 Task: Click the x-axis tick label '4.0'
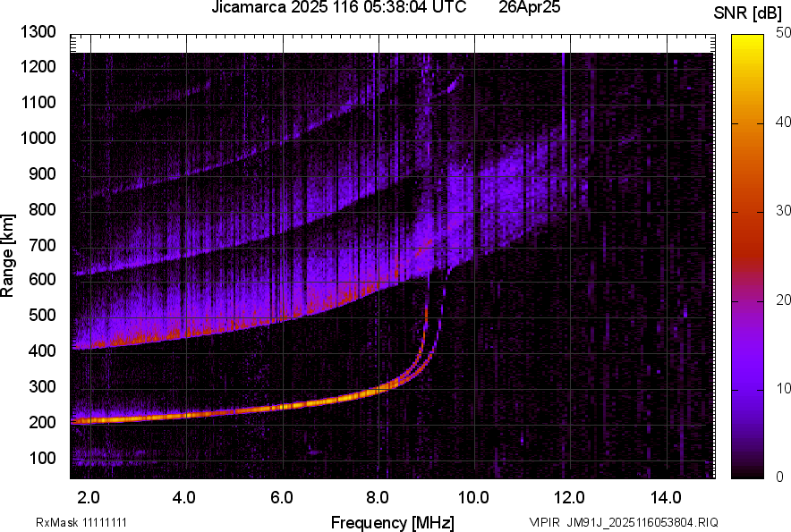184,498
